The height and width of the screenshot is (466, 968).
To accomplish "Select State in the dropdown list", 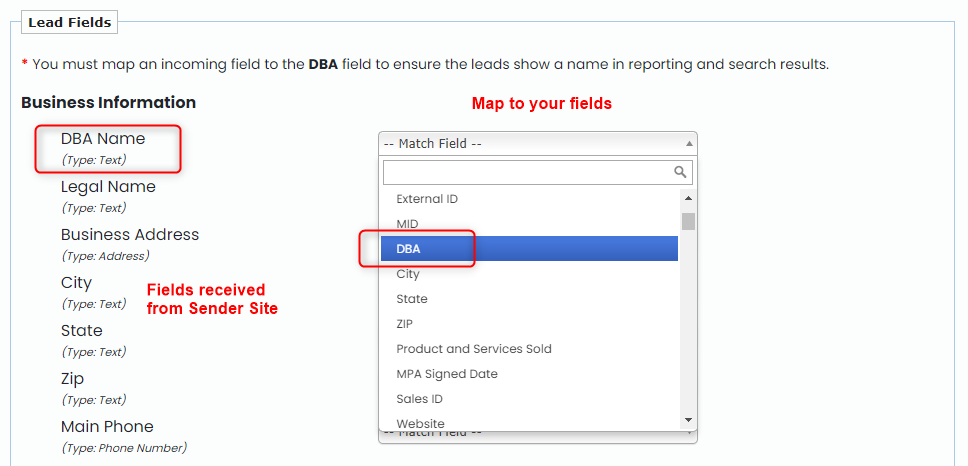I will pos(529,299).
